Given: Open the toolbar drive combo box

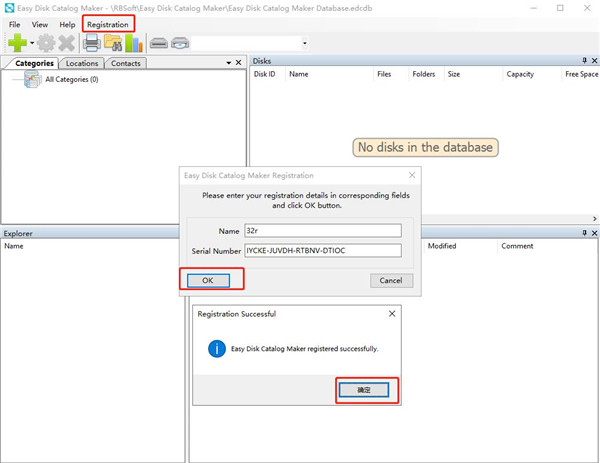Looking at the screenshot, I should 305,43.
